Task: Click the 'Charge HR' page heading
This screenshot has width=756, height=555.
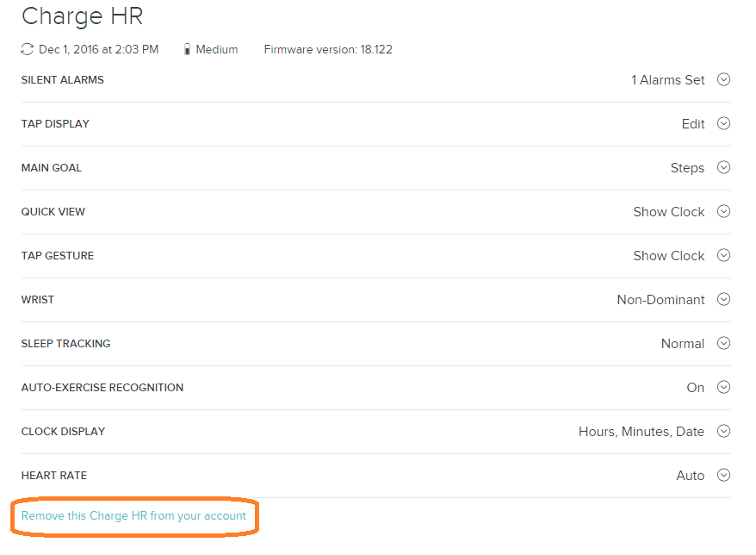Action: pos(82,16)
